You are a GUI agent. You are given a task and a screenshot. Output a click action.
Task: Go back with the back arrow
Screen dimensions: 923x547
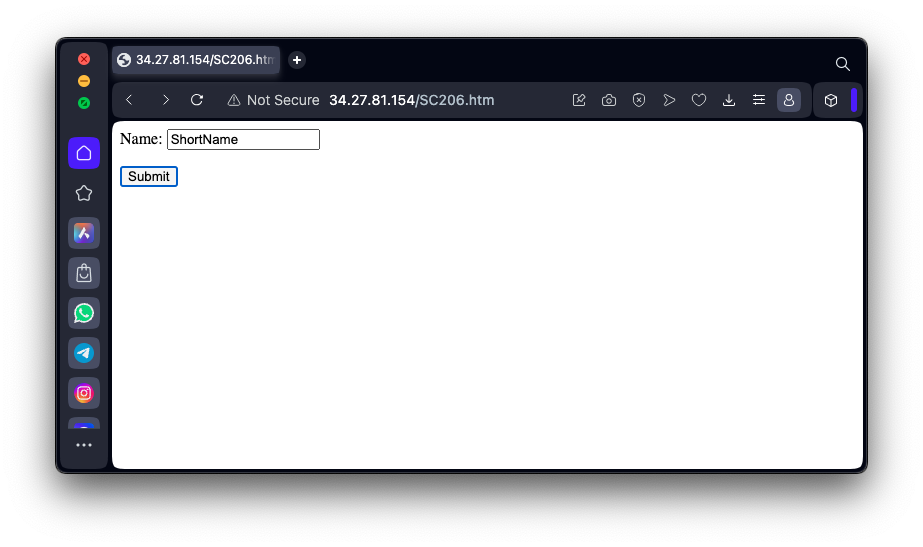pyautogui.click(x=129, y=100)
